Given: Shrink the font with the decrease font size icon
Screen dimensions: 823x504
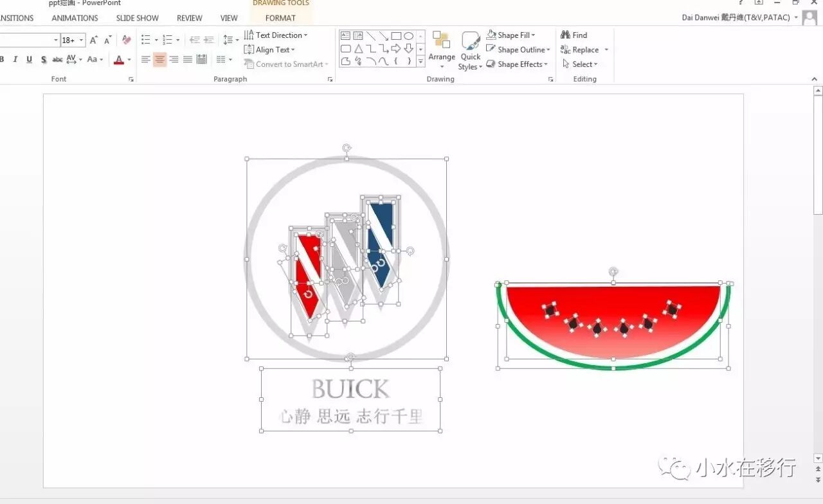Looking at the screenshot, I should (108, 40).
